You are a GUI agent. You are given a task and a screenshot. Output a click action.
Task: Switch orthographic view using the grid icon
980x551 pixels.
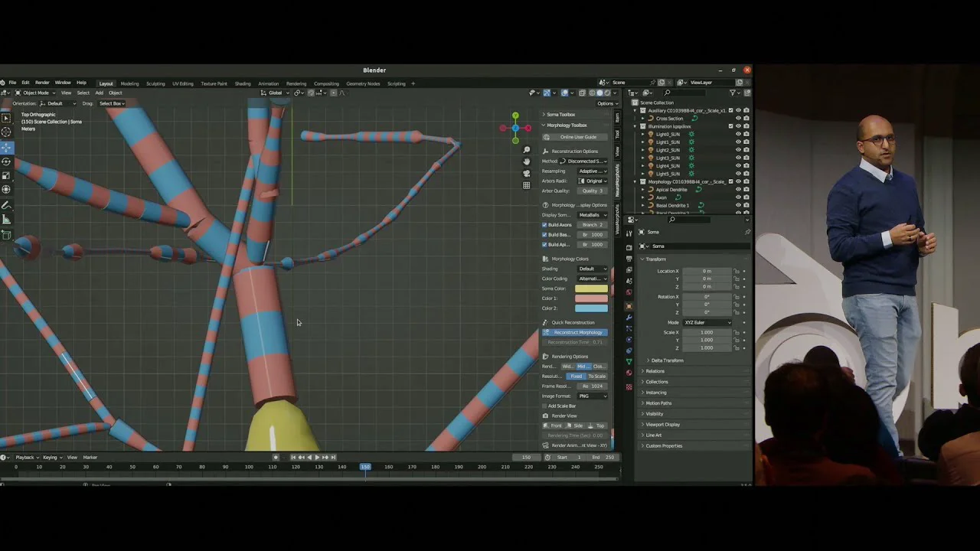click(527, 185)
